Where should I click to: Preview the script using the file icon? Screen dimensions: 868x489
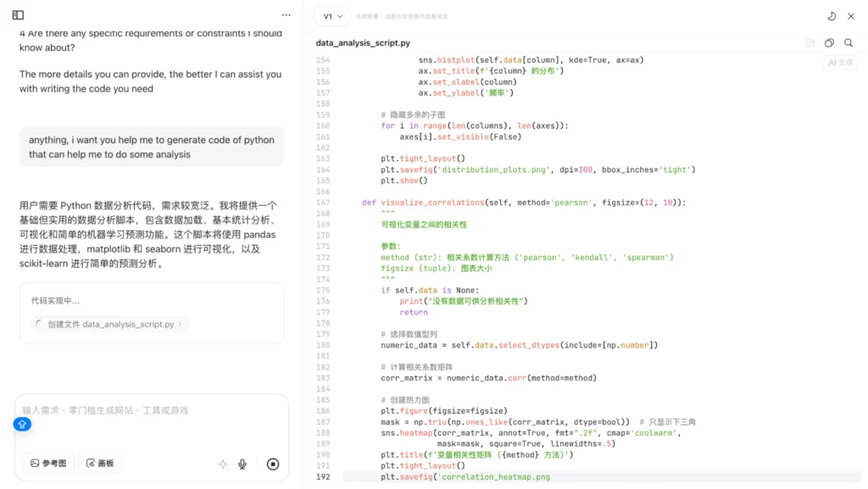tap(810, 42)
